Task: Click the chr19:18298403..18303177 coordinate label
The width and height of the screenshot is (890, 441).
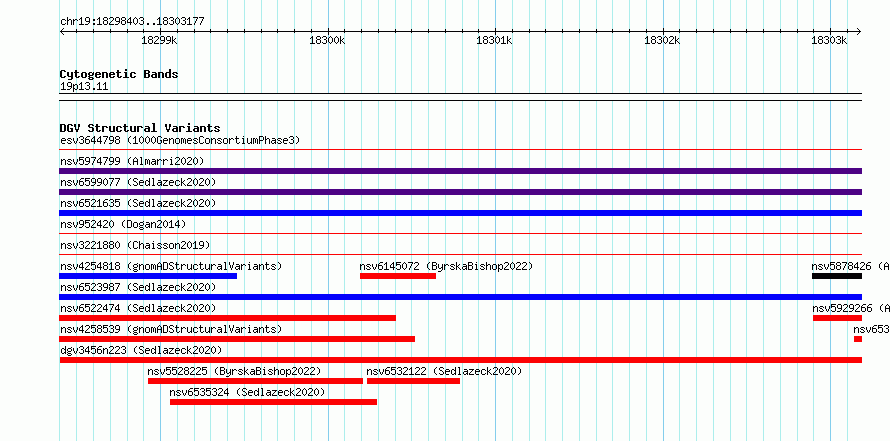Action: pyautogui.click(x=132, y=22)
